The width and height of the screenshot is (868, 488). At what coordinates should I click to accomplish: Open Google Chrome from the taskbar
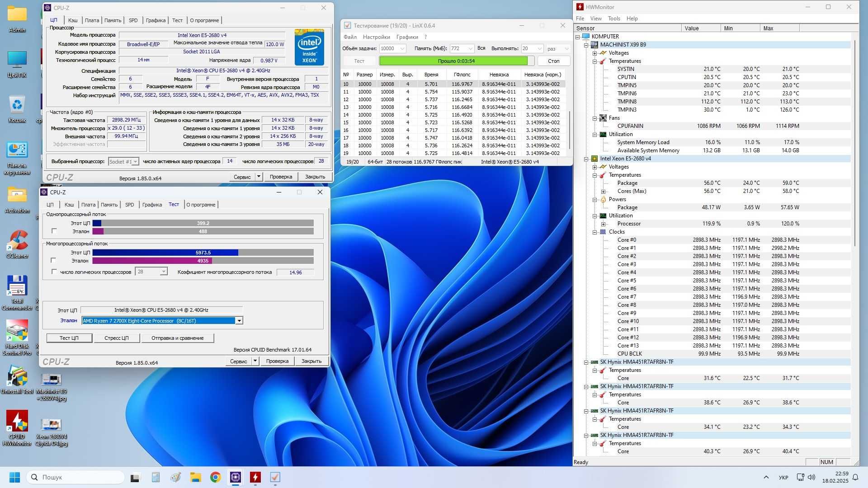(216, 477)
